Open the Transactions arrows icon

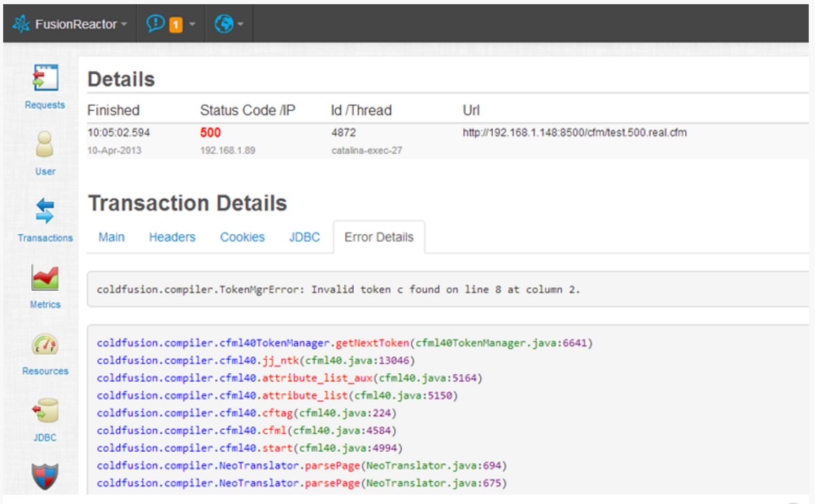45,211
